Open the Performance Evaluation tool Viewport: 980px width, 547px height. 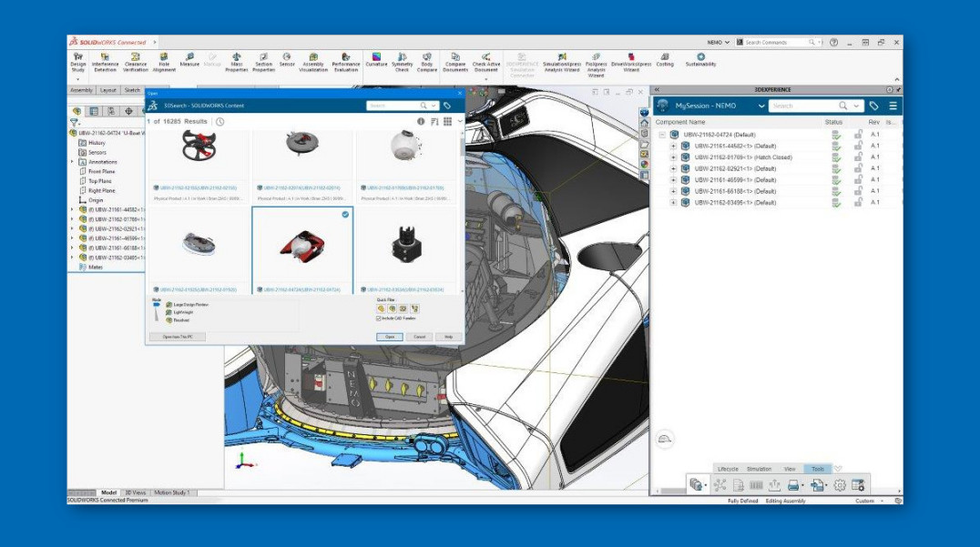coord(344,60)
